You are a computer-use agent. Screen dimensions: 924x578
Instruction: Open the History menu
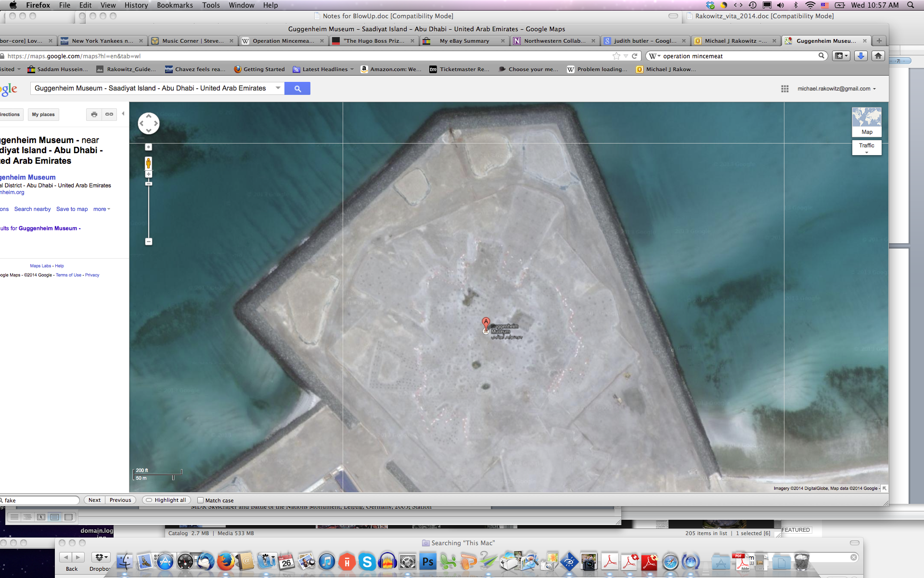(x=136, y=5)
